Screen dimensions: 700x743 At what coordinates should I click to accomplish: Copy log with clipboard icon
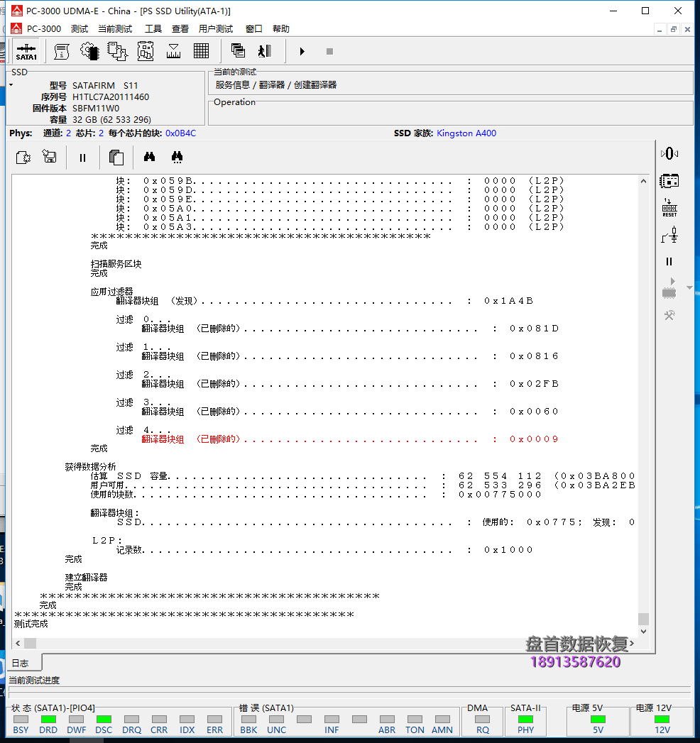point(116,158)
